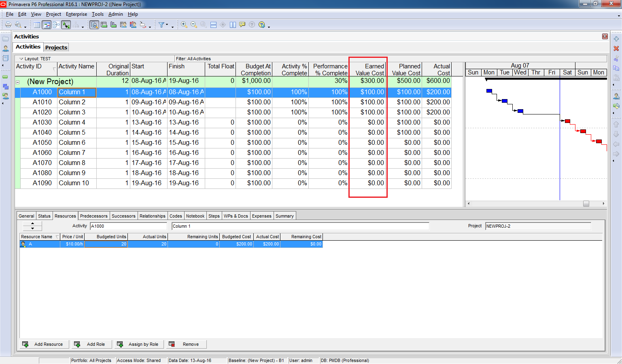Click the Print icon in the toolbar
The image size is (622, 364).
pyautogui.click(x=8, y=25)
